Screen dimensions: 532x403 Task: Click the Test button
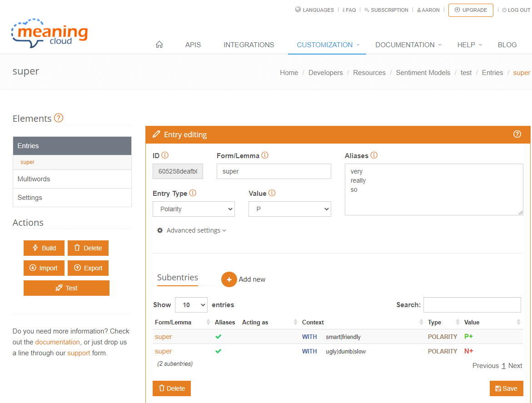tap(66, 288)
